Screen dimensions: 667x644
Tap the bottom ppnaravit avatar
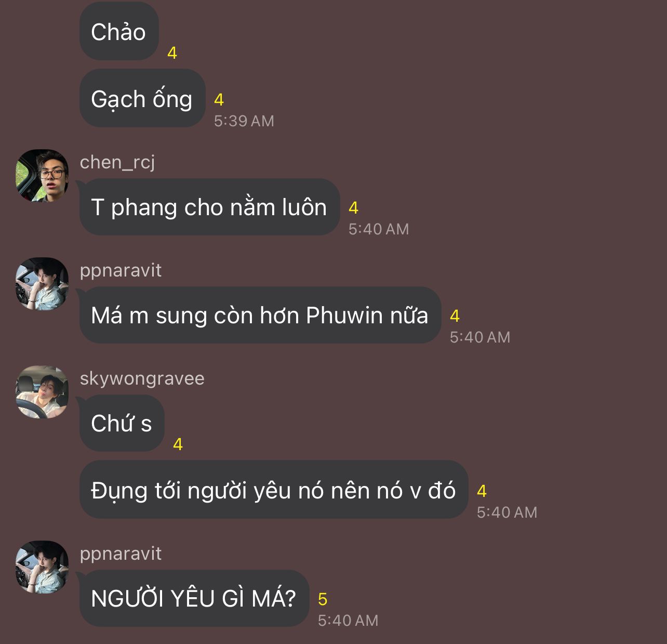click(x=42, y=567)
